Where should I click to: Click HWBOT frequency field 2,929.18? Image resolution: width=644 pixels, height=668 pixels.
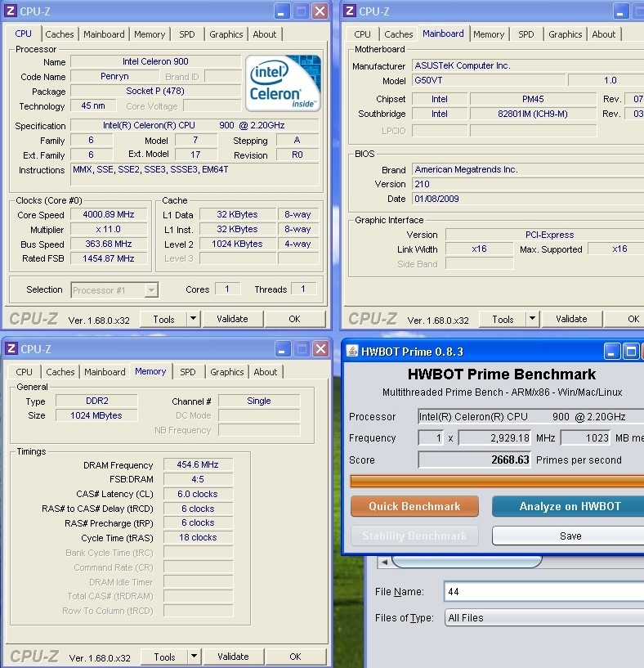[494, 437]
